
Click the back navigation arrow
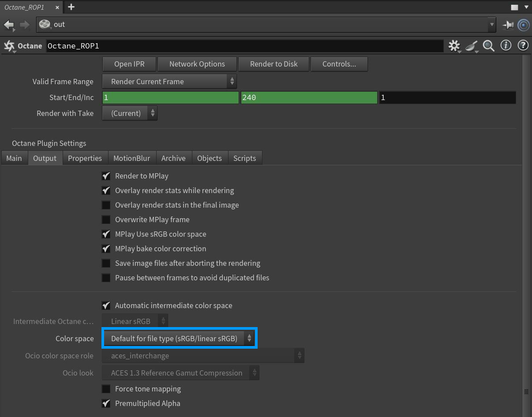(x=8, y=25)
